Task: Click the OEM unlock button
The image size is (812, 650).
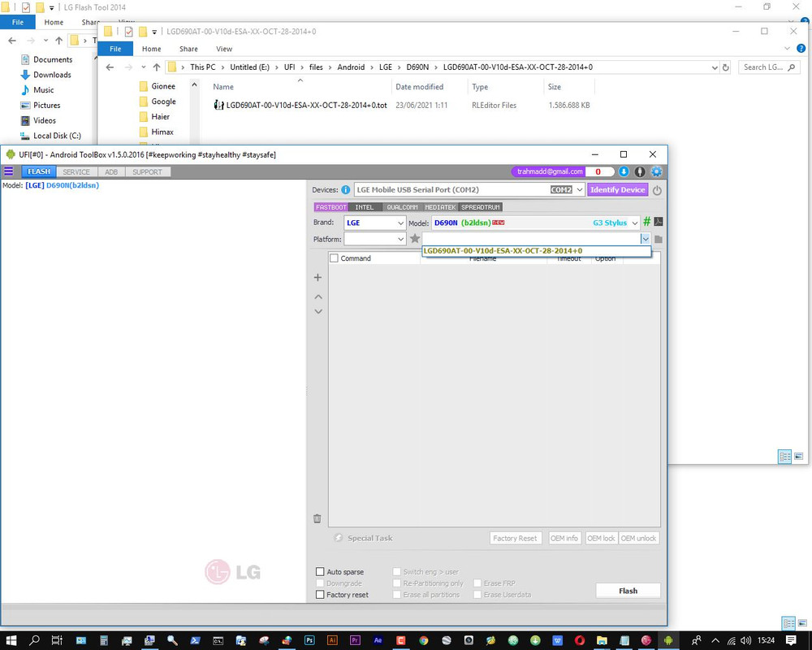Action: 638,538
